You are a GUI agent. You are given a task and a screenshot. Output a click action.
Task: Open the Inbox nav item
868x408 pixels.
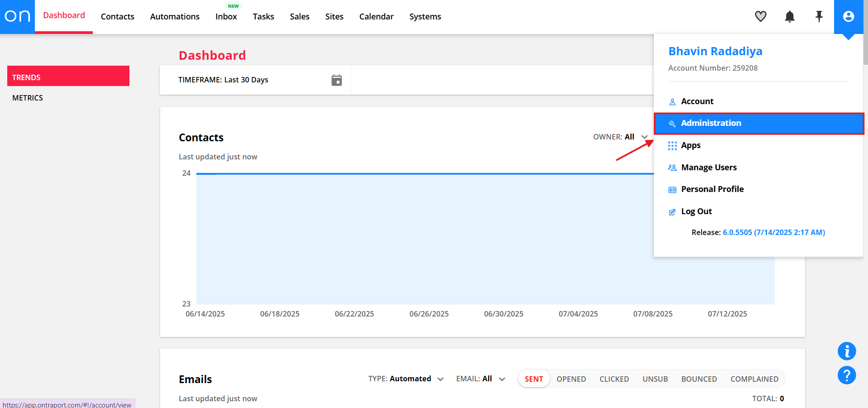pos(226,17)
